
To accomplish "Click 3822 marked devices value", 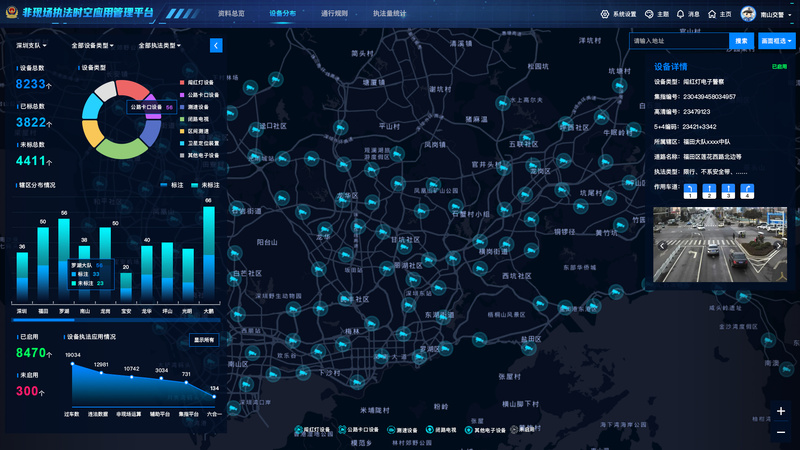I will point(31,122).
